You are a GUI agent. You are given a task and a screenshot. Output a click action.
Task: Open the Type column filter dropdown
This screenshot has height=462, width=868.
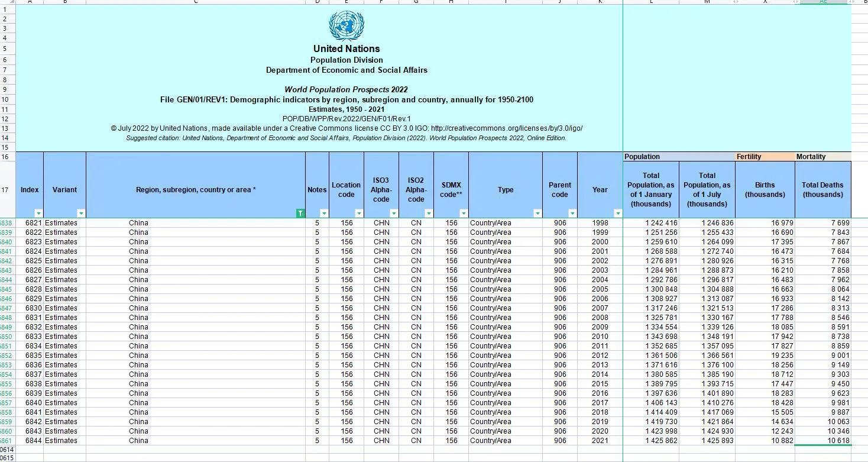pyautogui.click(x=537, y=213)
